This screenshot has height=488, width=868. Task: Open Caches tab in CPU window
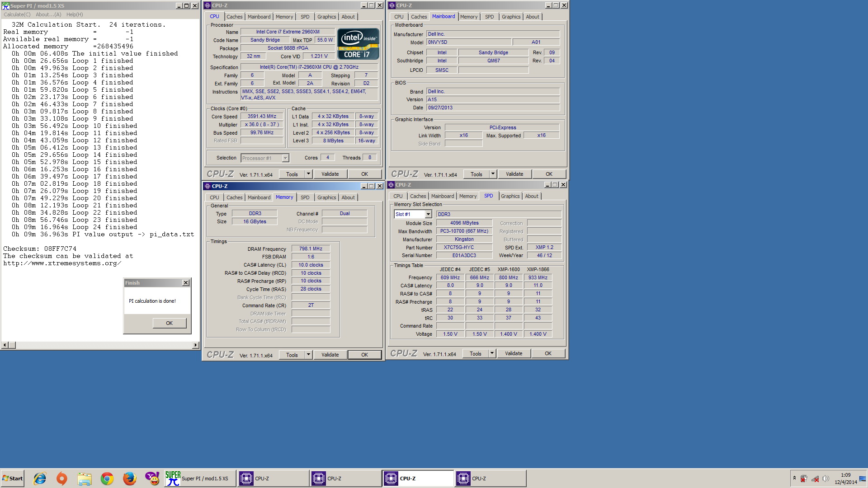(234, 17)
